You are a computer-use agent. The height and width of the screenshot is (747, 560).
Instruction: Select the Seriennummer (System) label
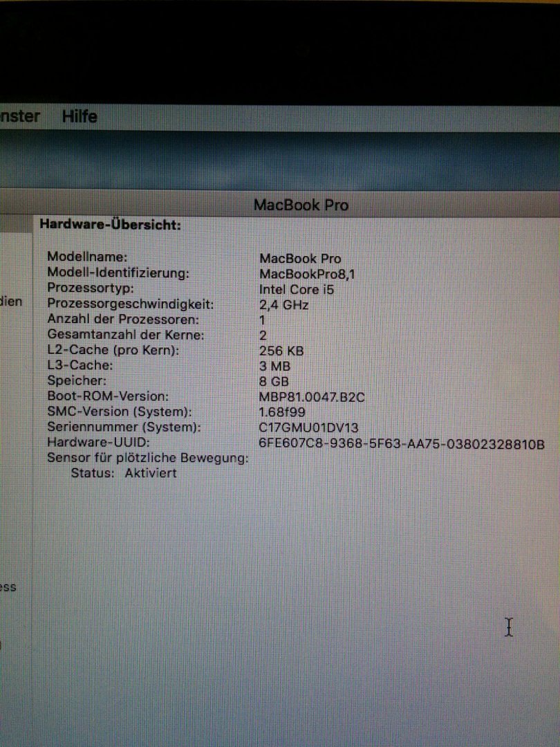[124, 427]
